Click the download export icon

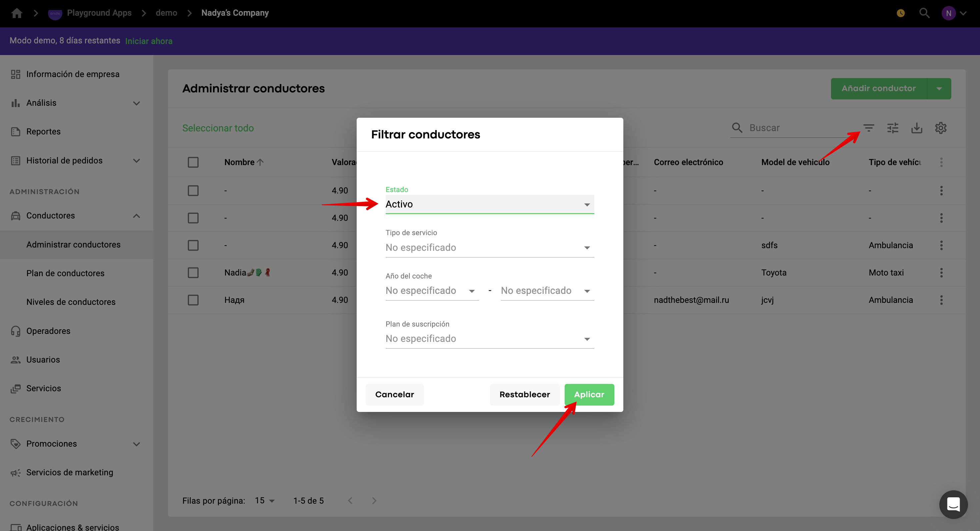[917, 128]
